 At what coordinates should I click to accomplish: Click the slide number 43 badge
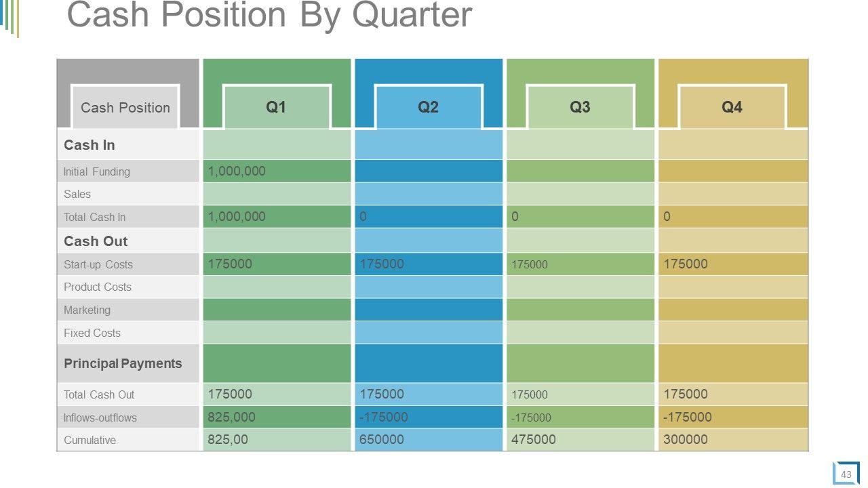click(846, 474)
